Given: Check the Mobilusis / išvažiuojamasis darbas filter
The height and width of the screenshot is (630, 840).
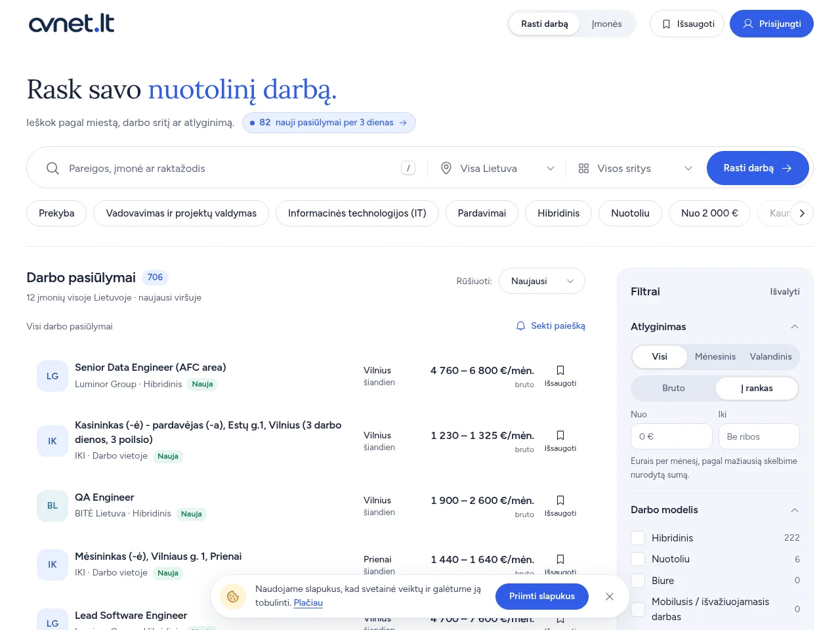Looking at the screenshot, I should [638, 609].
